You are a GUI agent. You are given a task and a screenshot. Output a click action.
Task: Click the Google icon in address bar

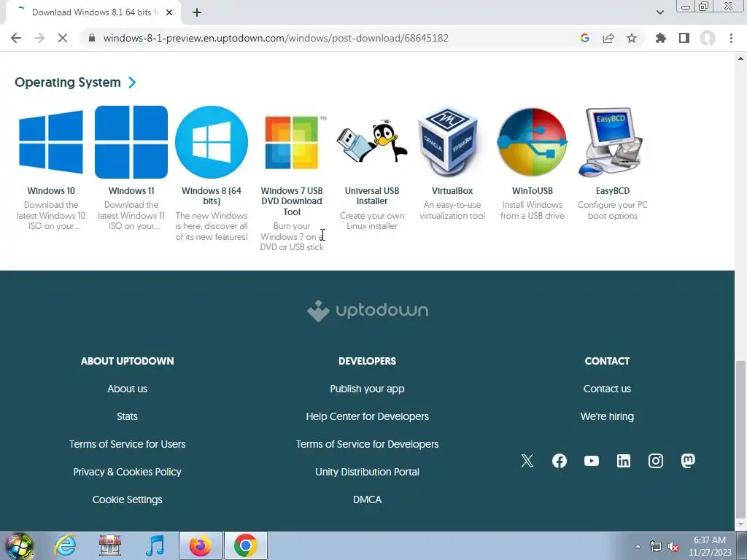[x=585, y=38]
